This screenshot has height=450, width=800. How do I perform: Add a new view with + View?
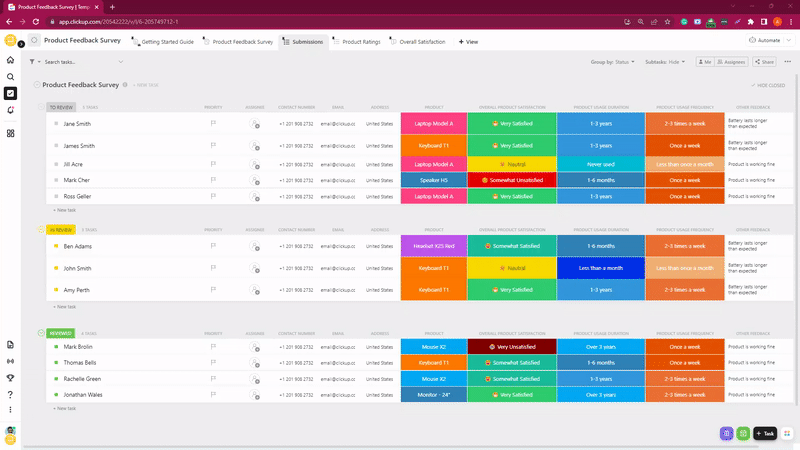click(x=468, y=42)
